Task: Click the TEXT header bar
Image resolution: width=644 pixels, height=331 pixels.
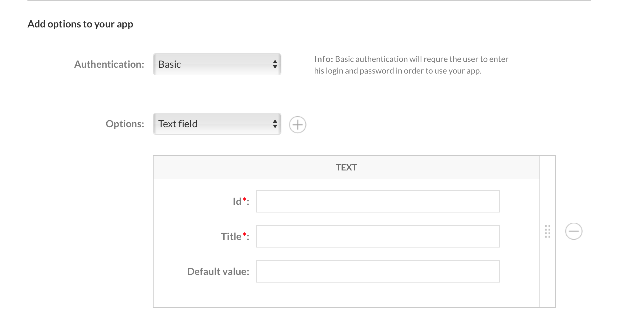Action: point(346,167)
